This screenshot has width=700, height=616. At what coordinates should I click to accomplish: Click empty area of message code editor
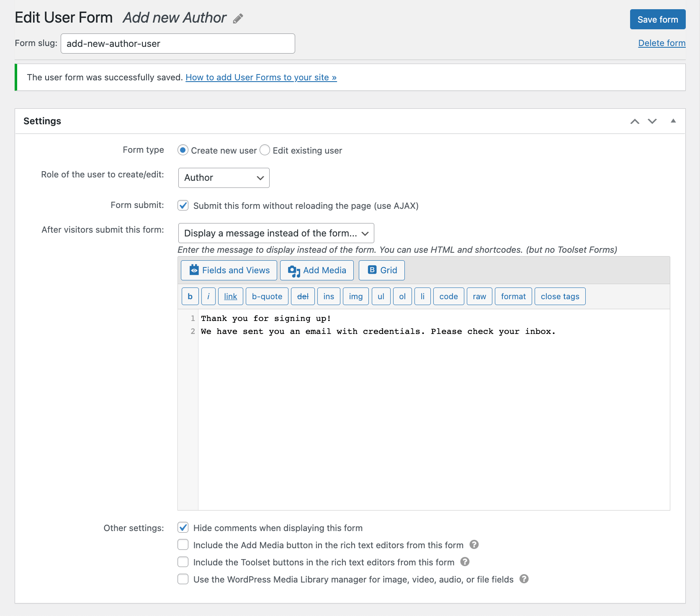tap(434, 423)
